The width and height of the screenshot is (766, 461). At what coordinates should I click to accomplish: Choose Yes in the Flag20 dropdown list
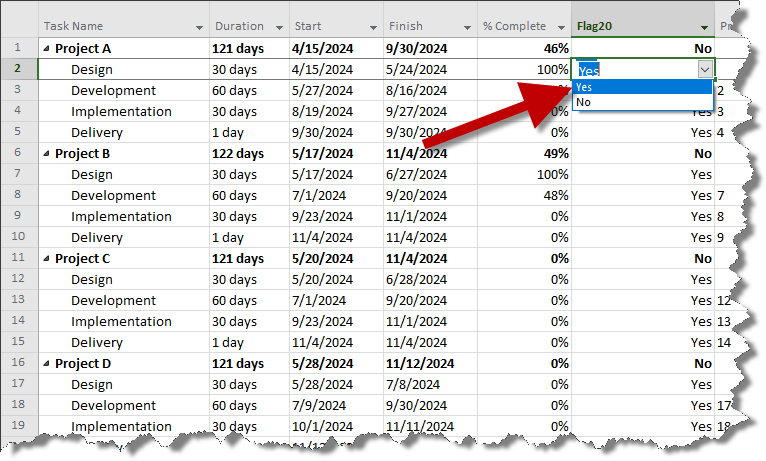[642, 87]
